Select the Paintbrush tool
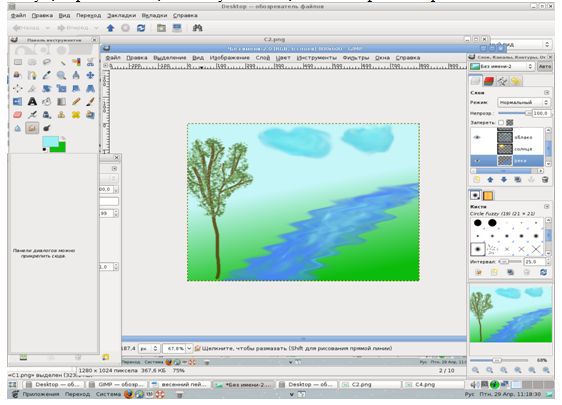This screenshot has width=562, height=405. coord(90,101)
